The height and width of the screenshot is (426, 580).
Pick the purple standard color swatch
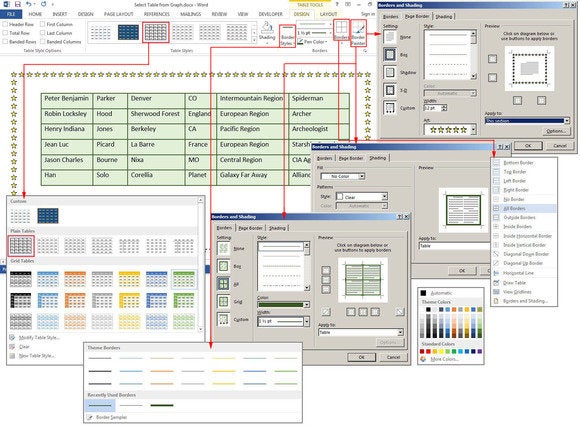point(480,351)
